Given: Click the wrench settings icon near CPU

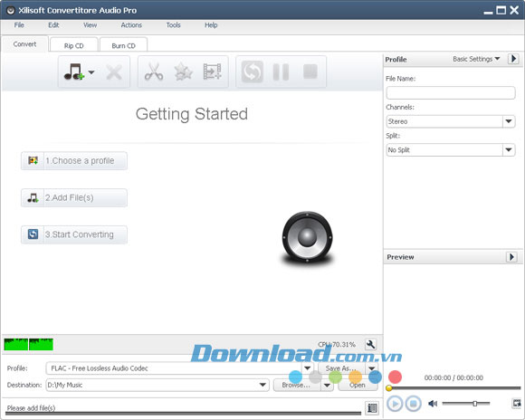Looking at the screenshot, I should (370, 344).
